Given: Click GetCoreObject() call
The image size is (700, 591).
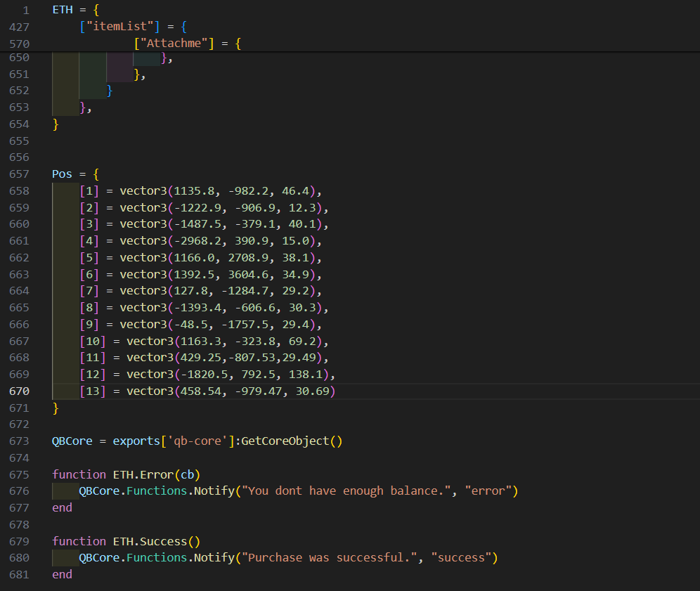Looking at the screenshot, I should pyautogui.click(x=292, y=441).
